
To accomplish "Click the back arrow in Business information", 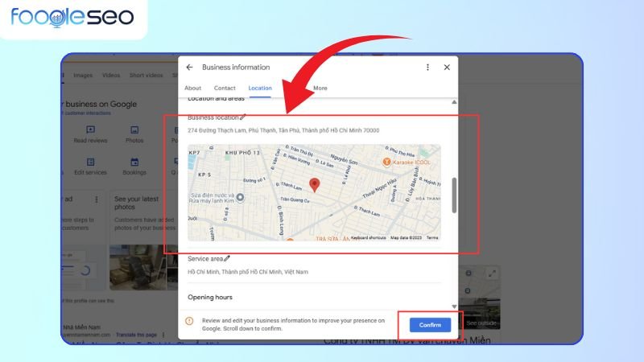I will coord(189,68).
